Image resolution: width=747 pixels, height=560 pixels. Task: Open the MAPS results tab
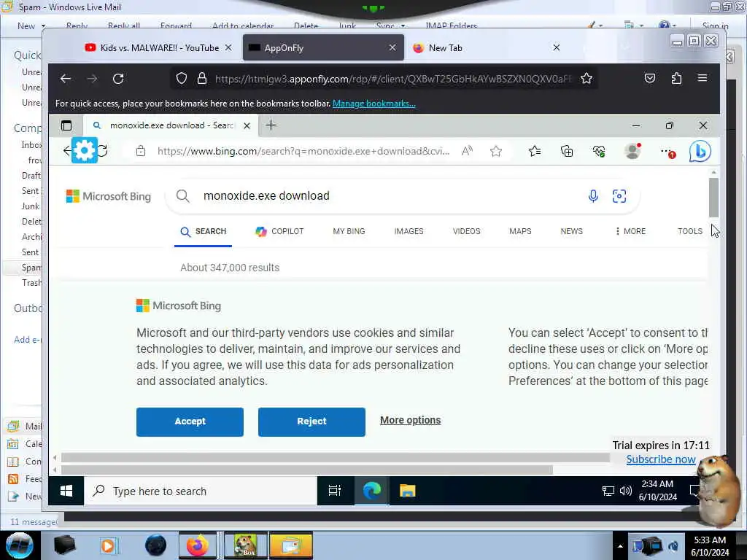pos(520,231)
